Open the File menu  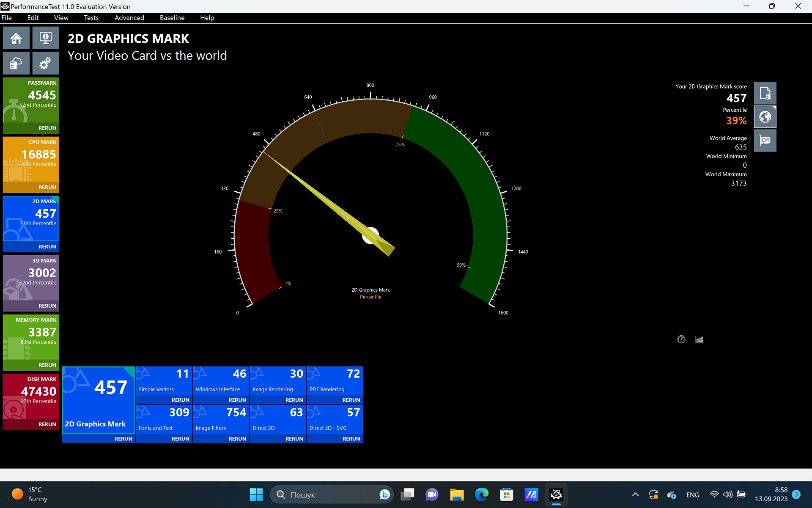[x=7, y=18]
